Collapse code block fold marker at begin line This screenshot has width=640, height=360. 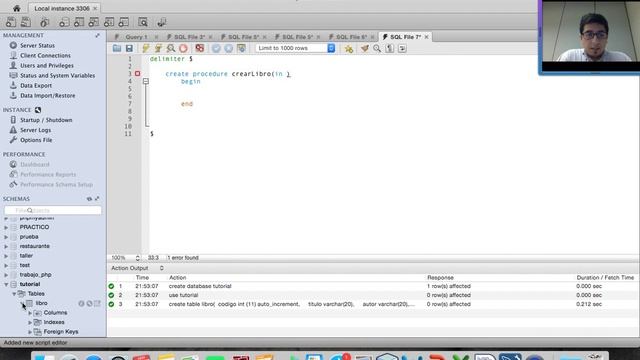(x=146, y=81)
